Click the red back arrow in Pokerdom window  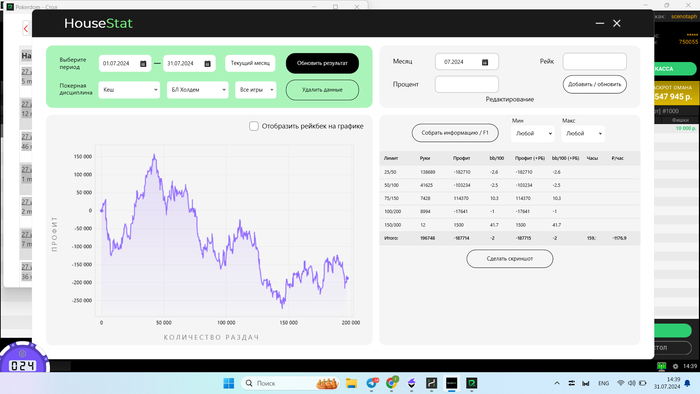tap(26, 29)
